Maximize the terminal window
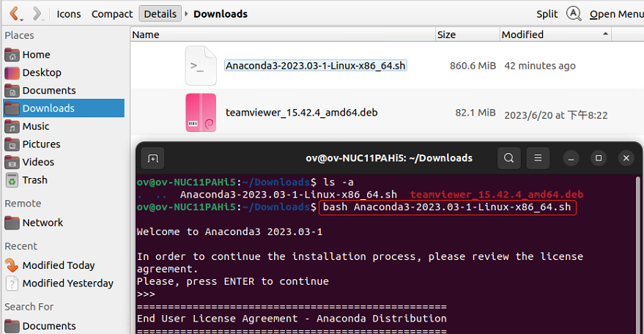The width and height of the screenshot is (644, 334). pos(599,158)
